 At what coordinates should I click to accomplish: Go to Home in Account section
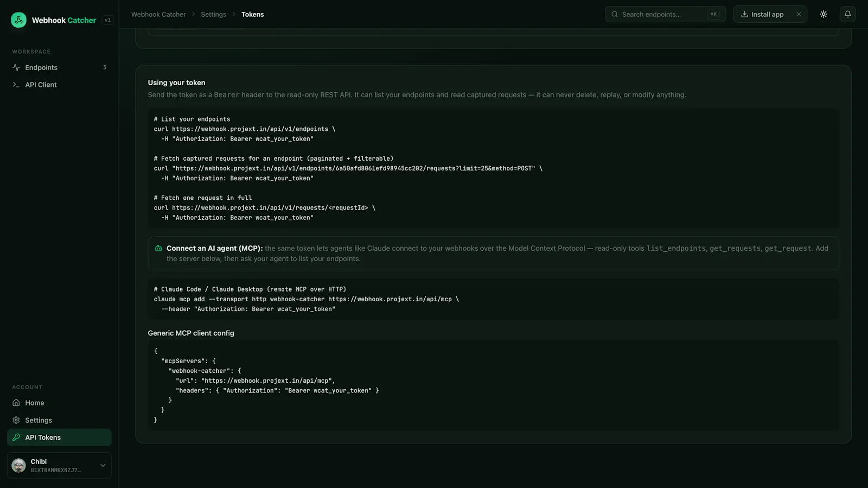(x=59, y=403)
